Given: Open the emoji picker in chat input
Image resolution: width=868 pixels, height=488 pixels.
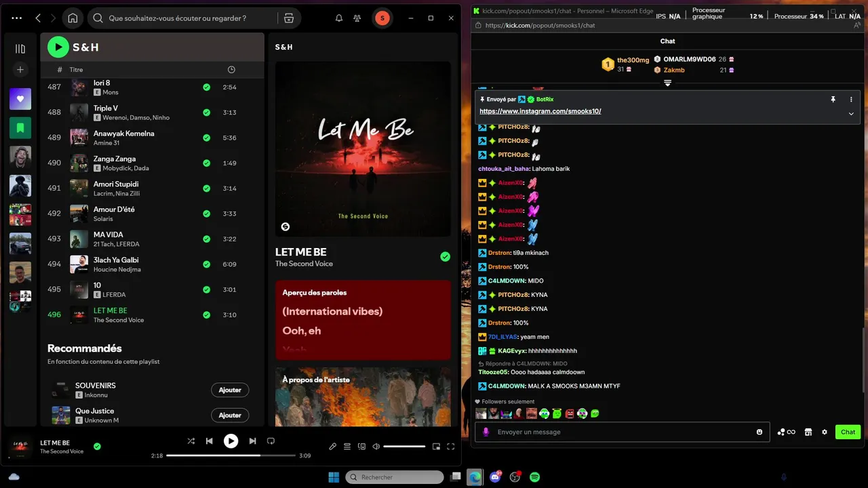Looking at the screenshot, I should coord(759,432).
